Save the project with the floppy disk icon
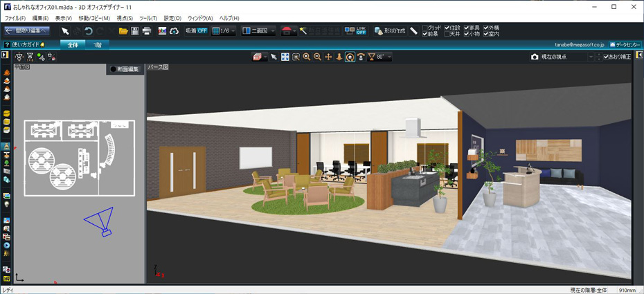Image resolution: width=644 pixels, height=294 pixels. click(135, 30)
